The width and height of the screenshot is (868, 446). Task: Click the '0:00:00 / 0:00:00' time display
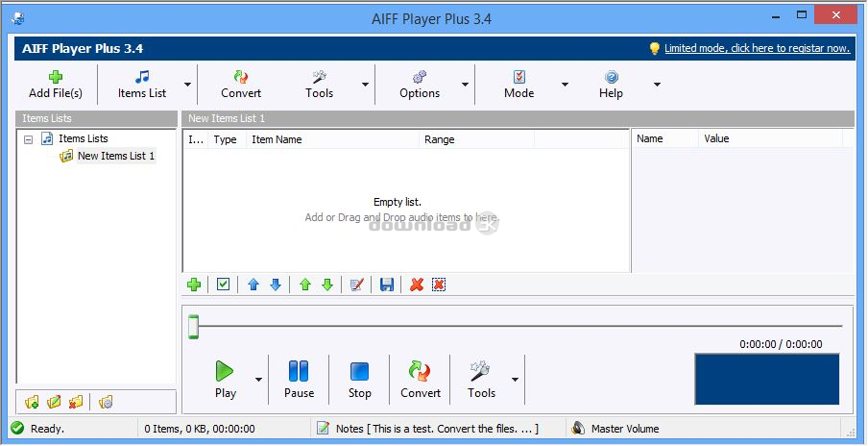[781, 344]
